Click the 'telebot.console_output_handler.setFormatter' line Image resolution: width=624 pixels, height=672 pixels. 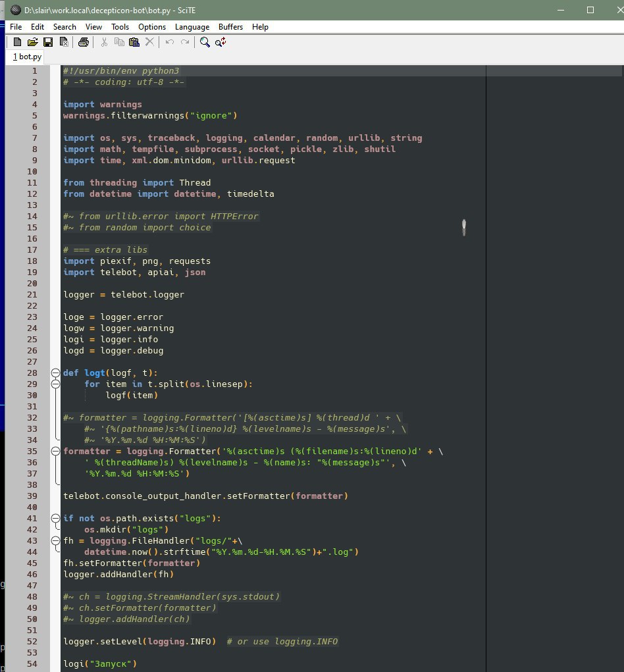pos(206,496)
